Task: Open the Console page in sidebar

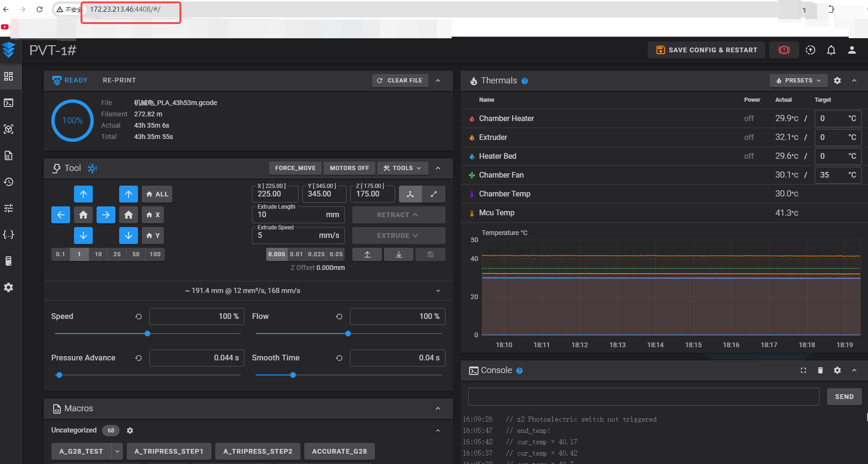Action: 8,103
